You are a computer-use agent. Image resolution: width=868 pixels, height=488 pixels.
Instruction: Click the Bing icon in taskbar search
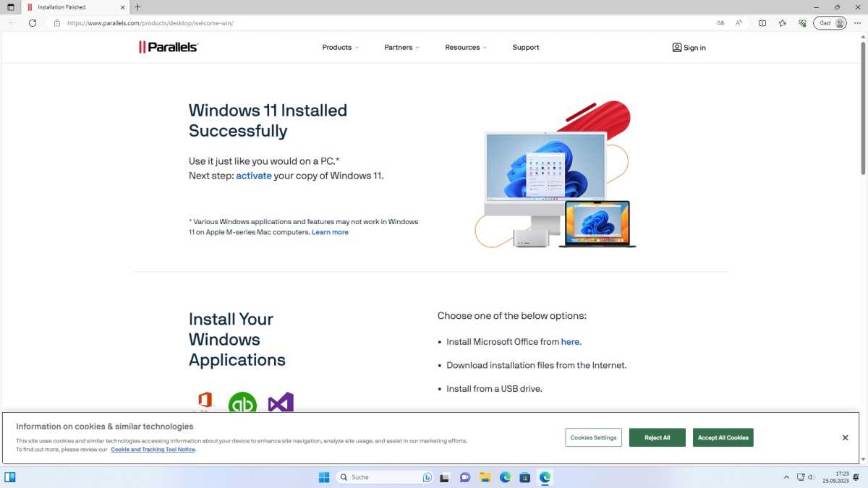point(427,477)
